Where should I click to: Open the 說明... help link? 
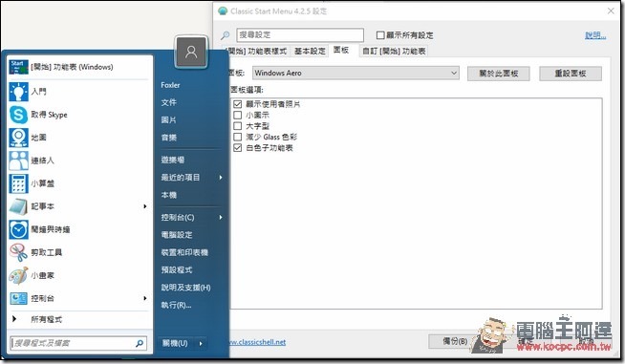595,35
